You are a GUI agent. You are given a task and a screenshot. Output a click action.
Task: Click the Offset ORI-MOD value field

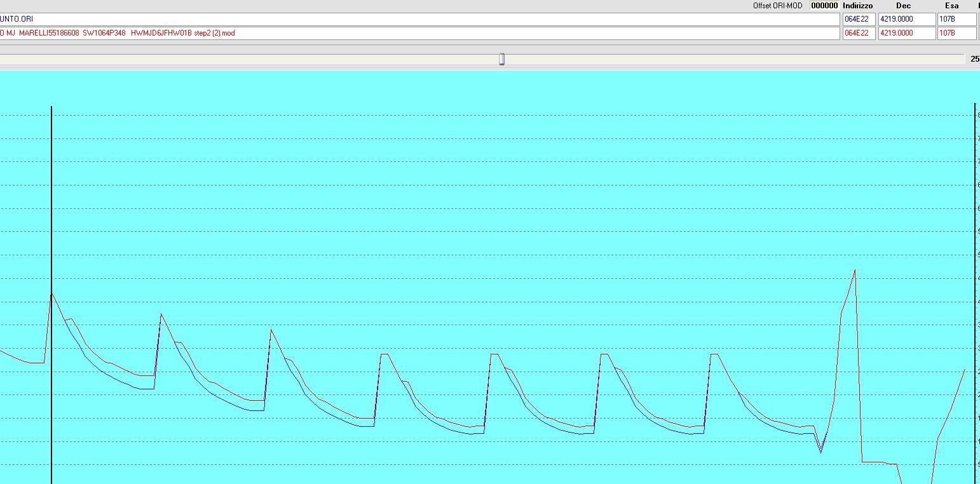(824, 6)
